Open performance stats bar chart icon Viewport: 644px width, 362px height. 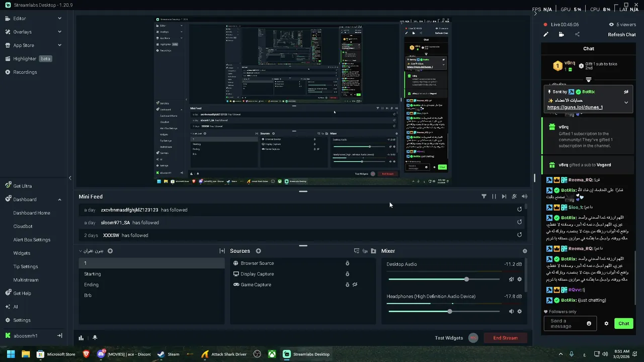pos(81,338)
